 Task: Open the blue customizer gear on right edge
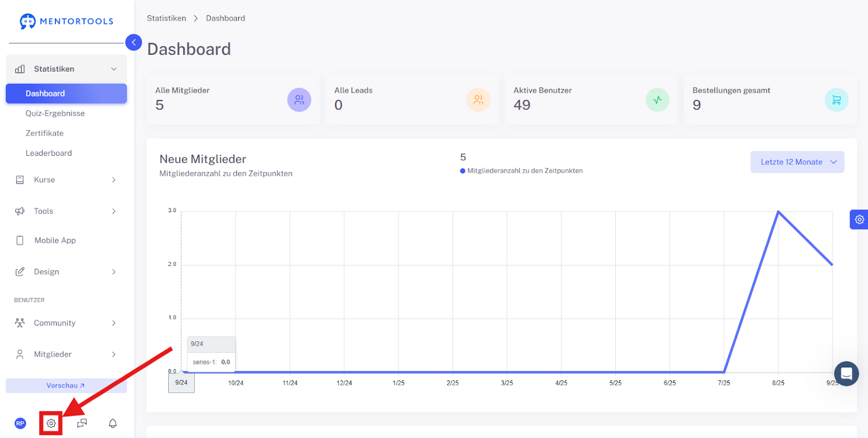pyautogui.click(x=859, y=220)
